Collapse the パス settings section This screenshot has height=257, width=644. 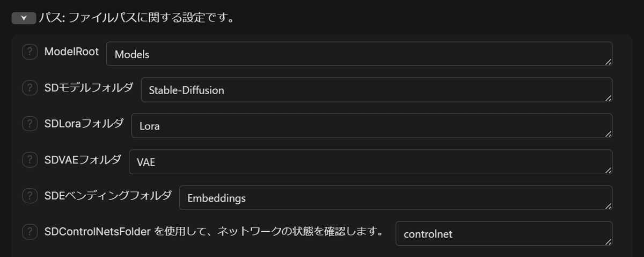23,18
